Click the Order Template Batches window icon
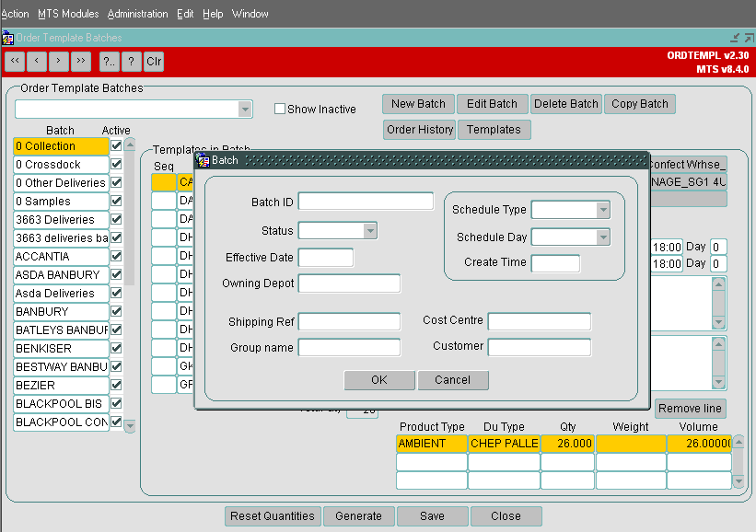 pos(7,38)
